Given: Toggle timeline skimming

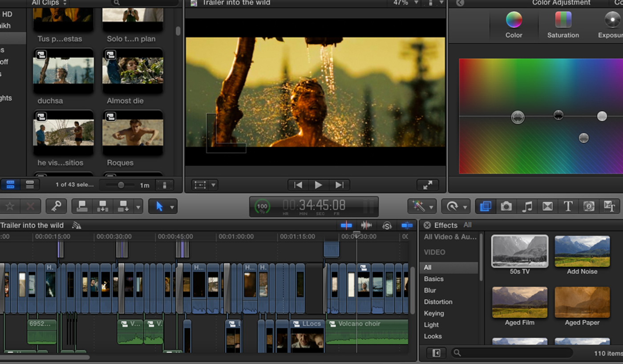Looking at the screenshot, I should tap(347, 225).
